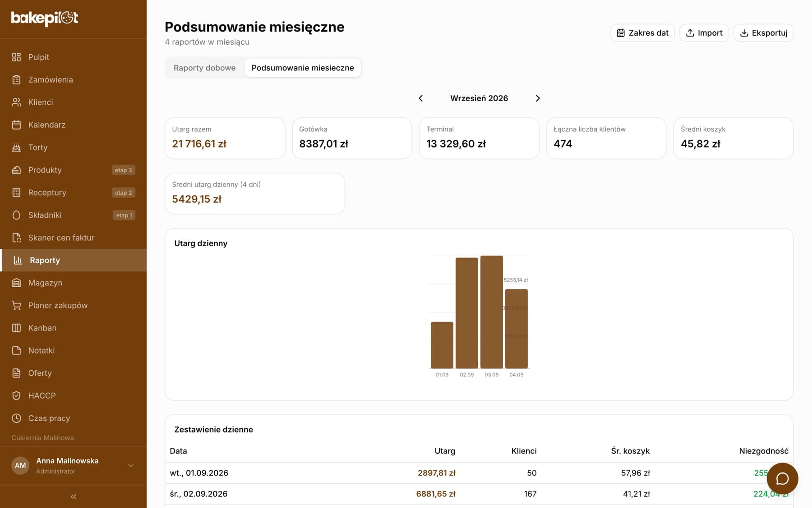Click the Skaner cen faktur icon
The width and height of the screenshot is (812, 508).
tap(17, 238)
